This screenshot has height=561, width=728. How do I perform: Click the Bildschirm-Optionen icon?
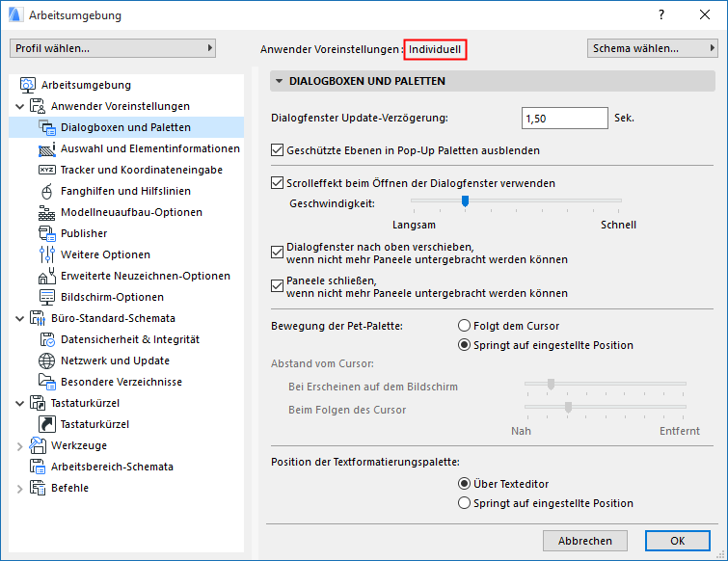[x=47, y=297]
